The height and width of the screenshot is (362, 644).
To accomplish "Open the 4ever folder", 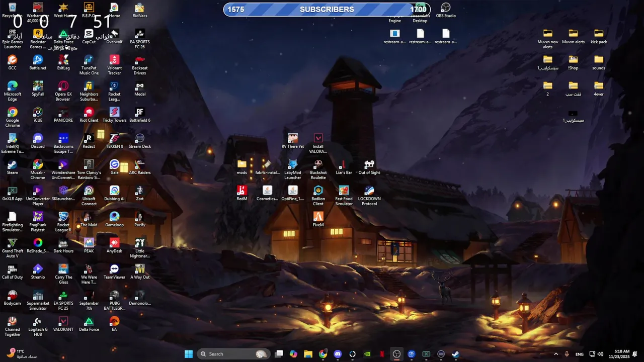I will click(599, 88).
